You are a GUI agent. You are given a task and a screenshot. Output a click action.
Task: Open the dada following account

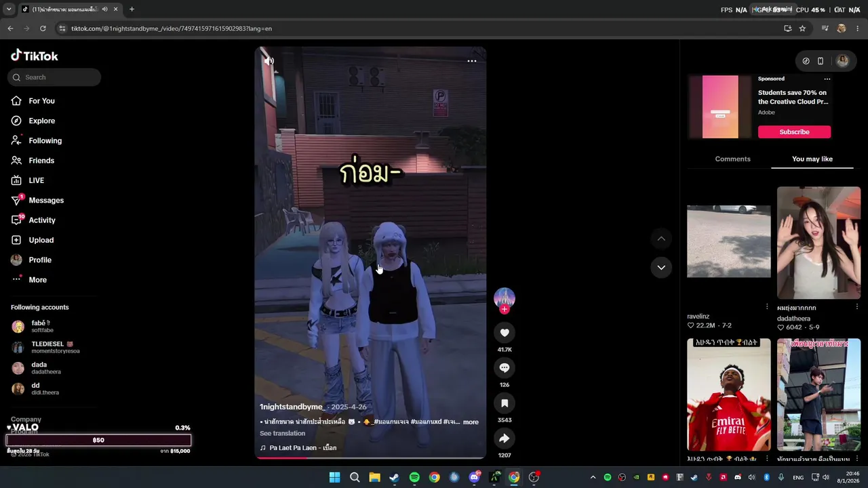[x=54, y=368]
